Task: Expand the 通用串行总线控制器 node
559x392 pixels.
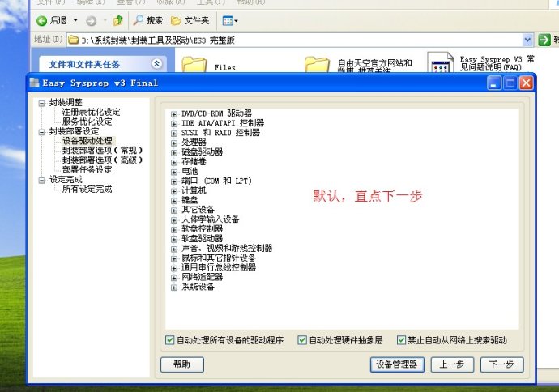Action: (174, 268)
